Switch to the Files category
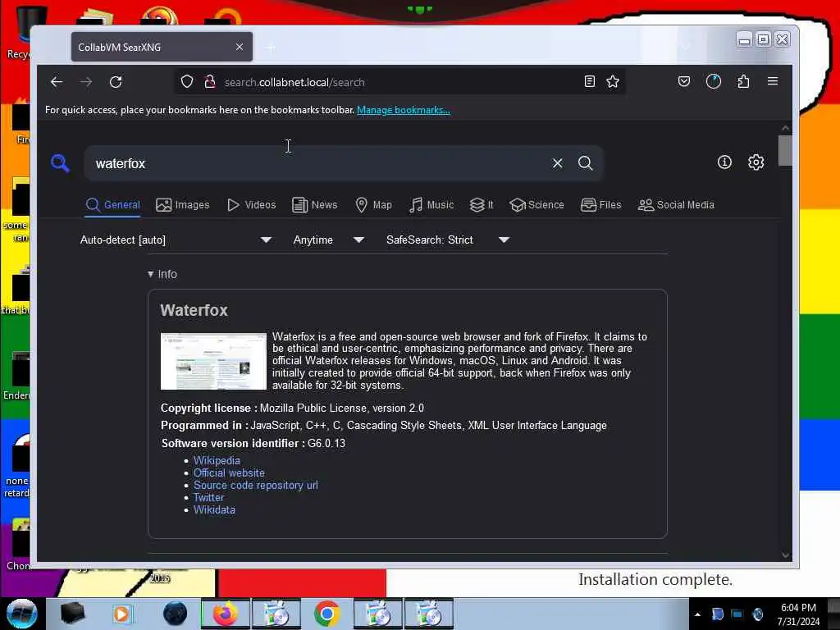This screenshot has width=840, height=630. pos(601,204)
